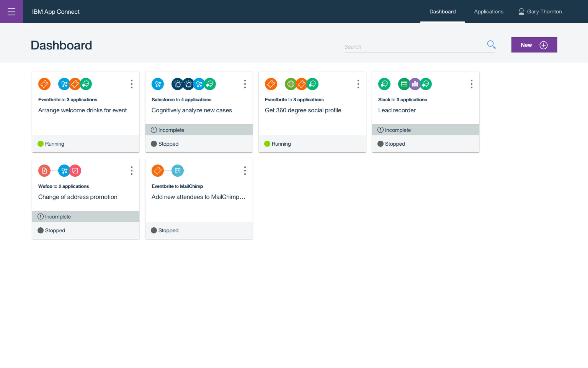Click the text Slack to 3 applications
This screenshot has width=588, height=368.
(x=402, y=99)
